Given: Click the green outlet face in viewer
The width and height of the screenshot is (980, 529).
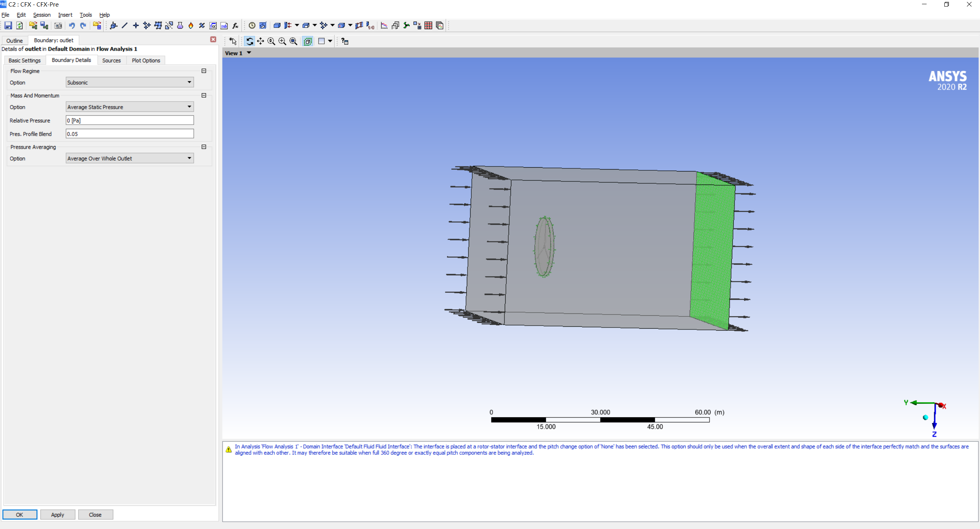Looking at the screenshot, I should [713, 252].
